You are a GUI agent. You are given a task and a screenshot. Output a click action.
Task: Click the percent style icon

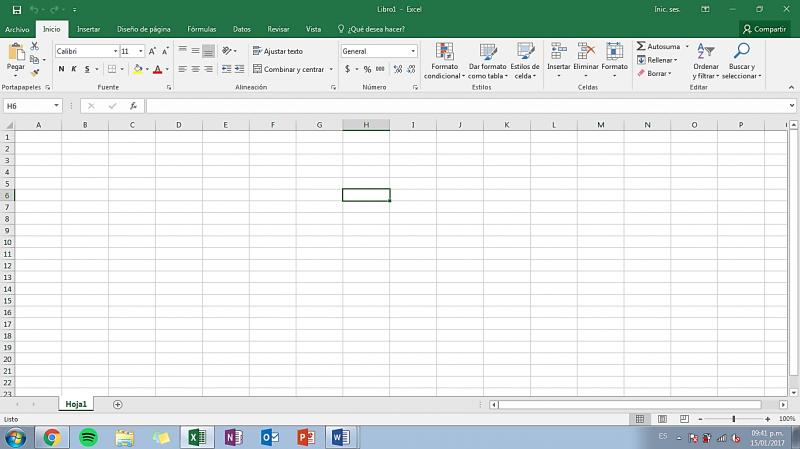click(x=367, y=70)
